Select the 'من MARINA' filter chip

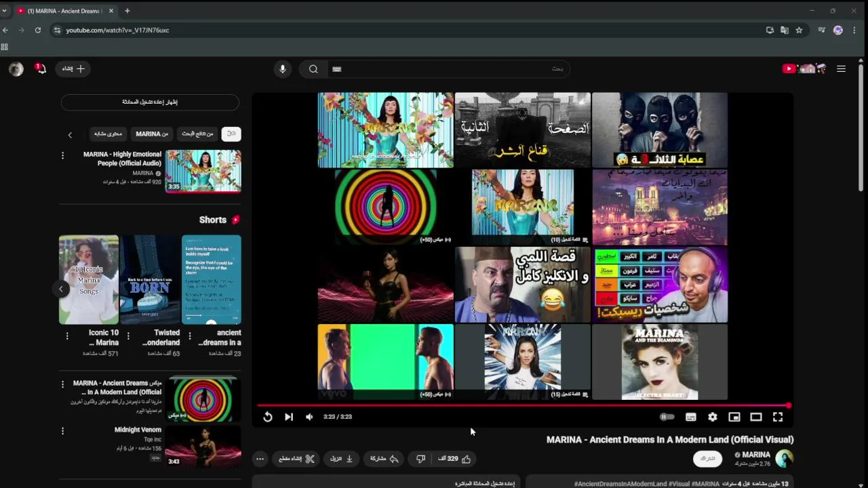coord(152,134)
